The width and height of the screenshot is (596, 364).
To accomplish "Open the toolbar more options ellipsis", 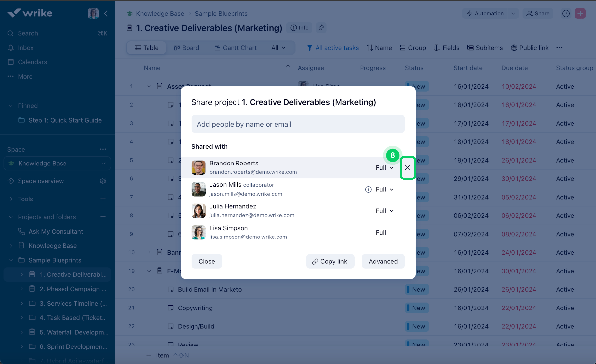I will 559,48.
